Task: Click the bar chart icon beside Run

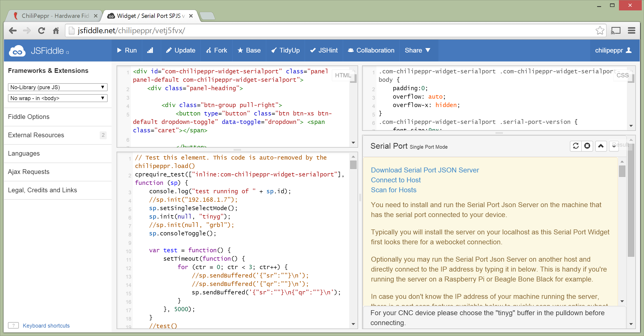Action: coord(150,51)
